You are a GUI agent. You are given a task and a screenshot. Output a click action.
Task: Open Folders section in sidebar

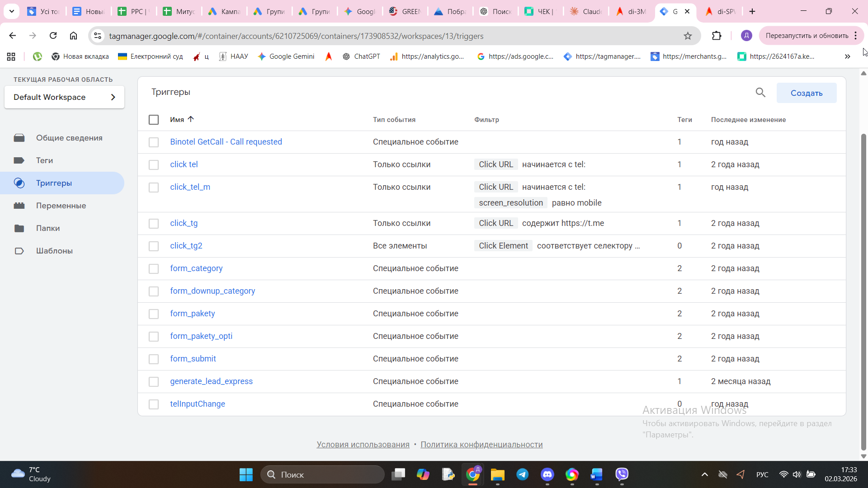click(x=47, y=228)
